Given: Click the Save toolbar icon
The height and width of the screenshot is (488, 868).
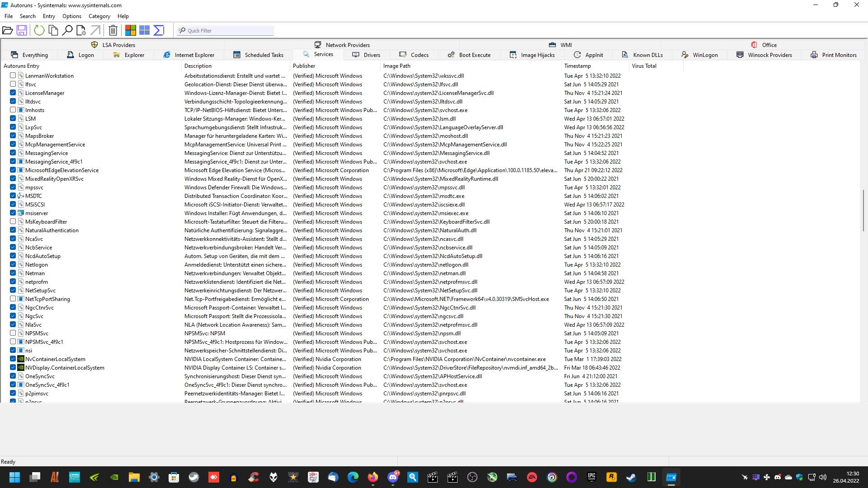Looking at the screenshot, I should click(21, 30).
